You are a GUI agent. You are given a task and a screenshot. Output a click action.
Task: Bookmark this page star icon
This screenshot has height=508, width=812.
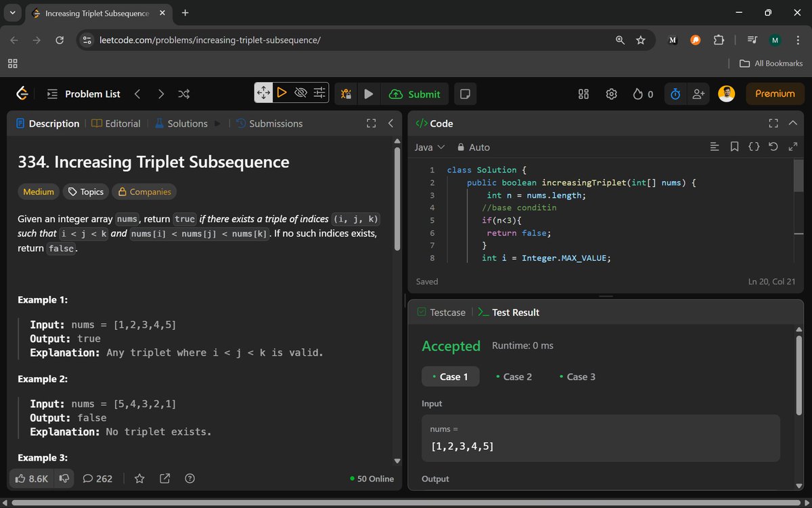641,40
